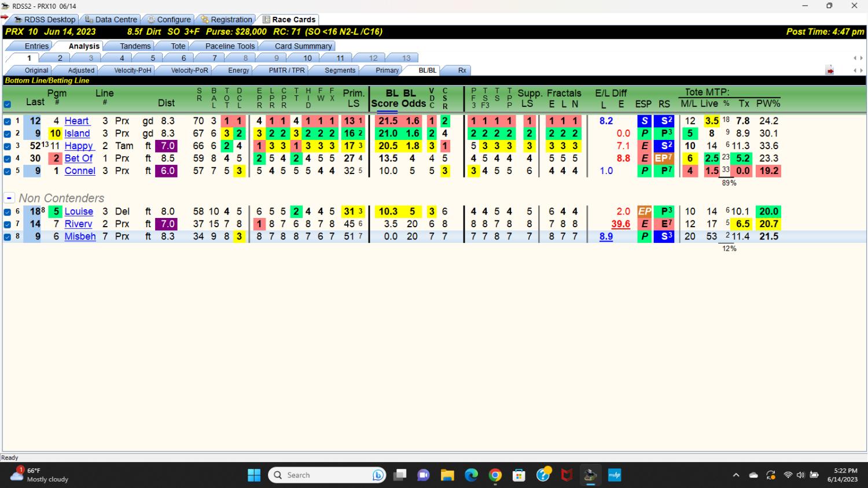Image resolution: width=868 pixels, height=488 pixels.
Task: Open myHP app from taskbar
Action: point(614,475)
